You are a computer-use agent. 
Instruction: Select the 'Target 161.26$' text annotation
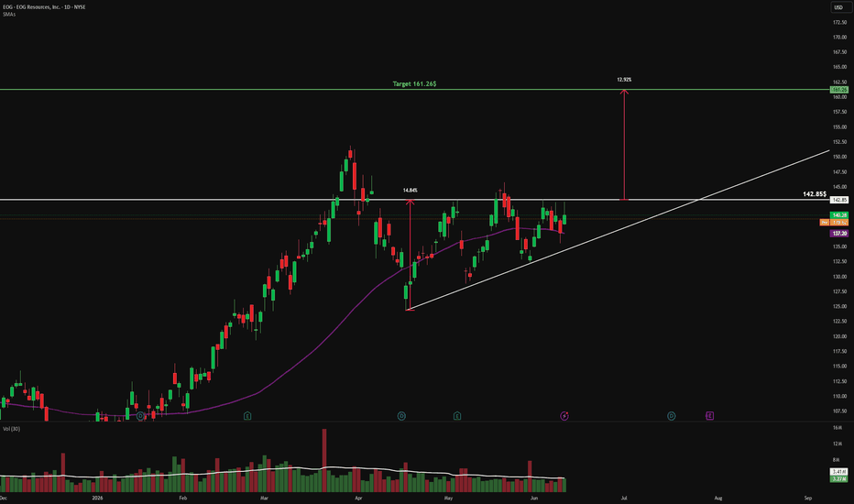[414, 84]
